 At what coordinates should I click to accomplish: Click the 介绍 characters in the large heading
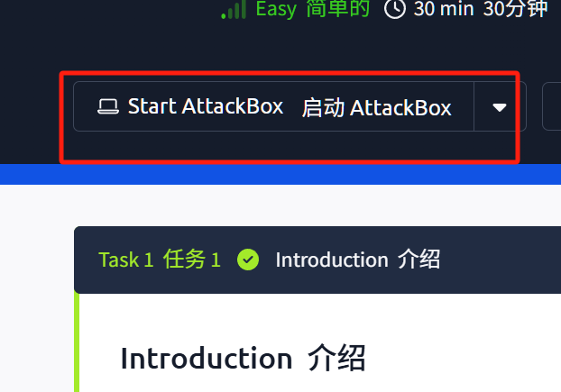(336, 359)
